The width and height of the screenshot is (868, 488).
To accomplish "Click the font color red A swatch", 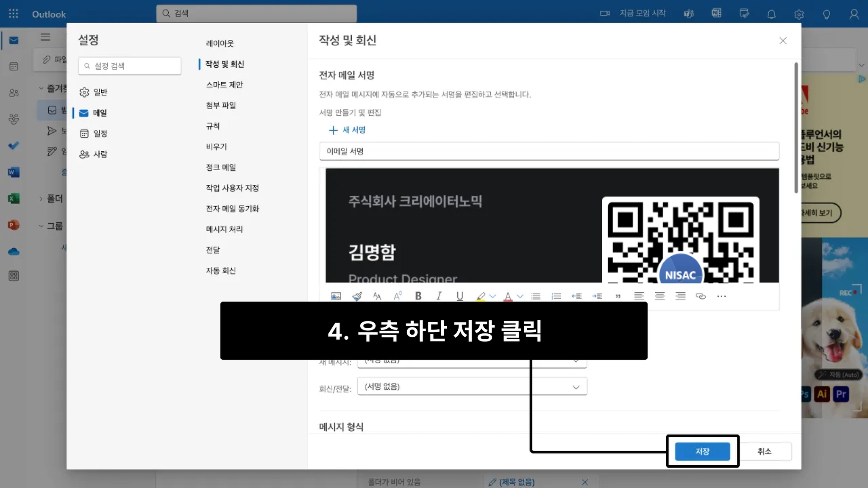I will click(x=507, y=296).
